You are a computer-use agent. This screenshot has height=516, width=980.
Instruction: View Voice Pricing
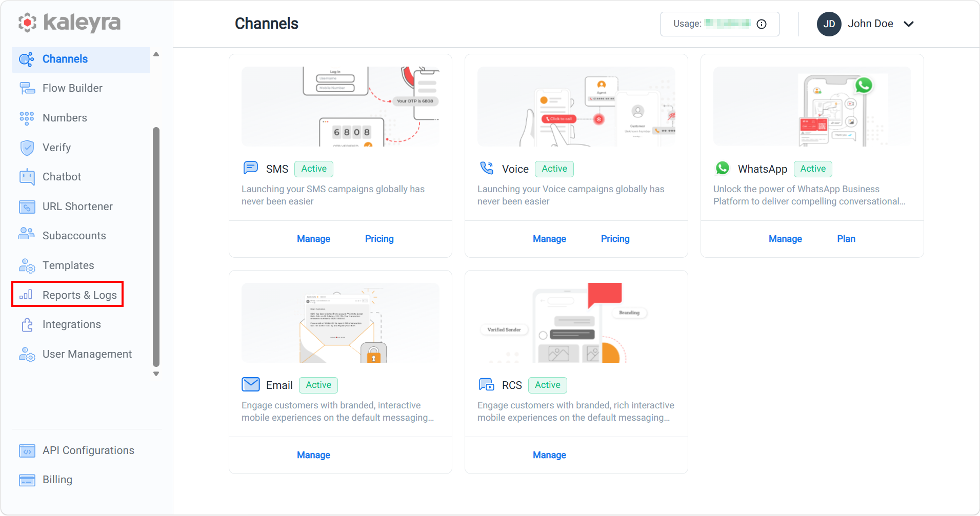[615, 239]
